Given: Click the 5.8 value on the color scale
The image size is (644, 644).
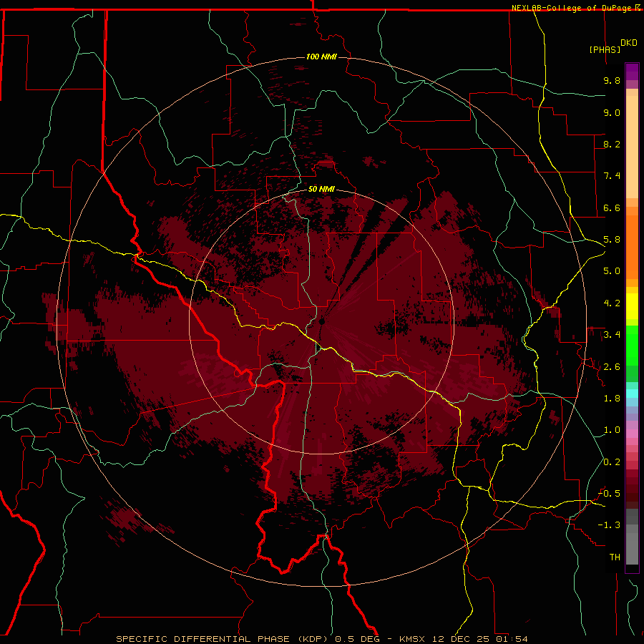Looking at the screenshot, I should click(612, 240).
